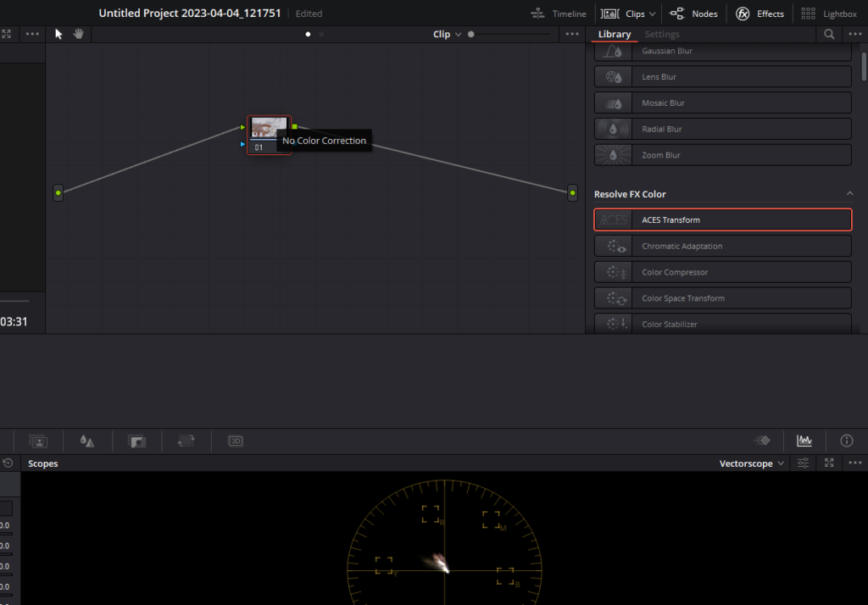Search the effects library

click(829, 35)
